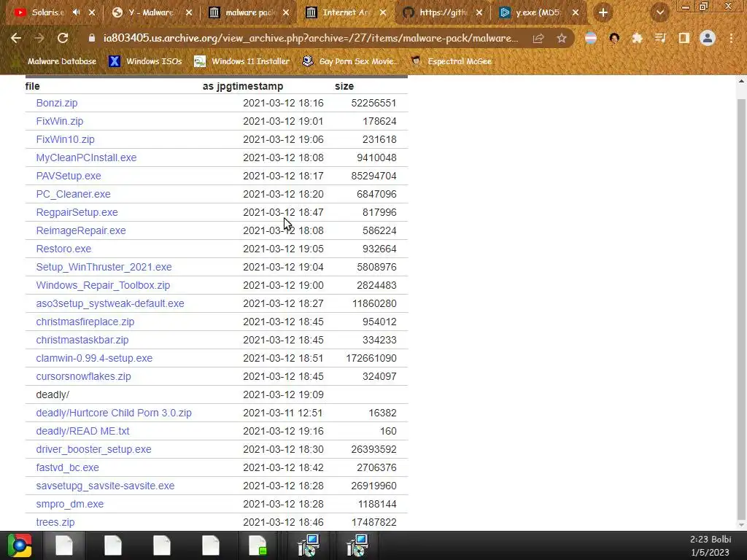The image size is (747, 560).
Task: Close the 'malware pack' tab
Action: click(x=286, y=12)
